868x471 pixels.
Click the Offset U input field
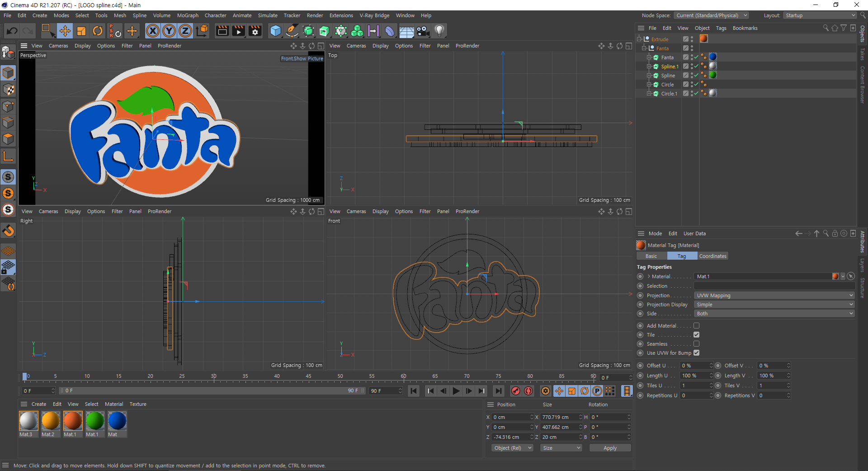coord(694,366)
